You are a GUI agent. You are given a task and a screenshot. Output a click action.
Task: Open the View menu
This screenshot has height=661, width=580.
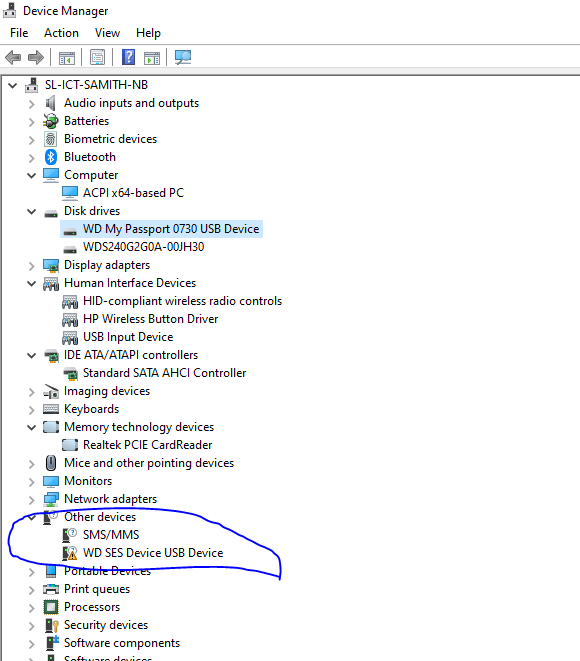coord(107,33)
